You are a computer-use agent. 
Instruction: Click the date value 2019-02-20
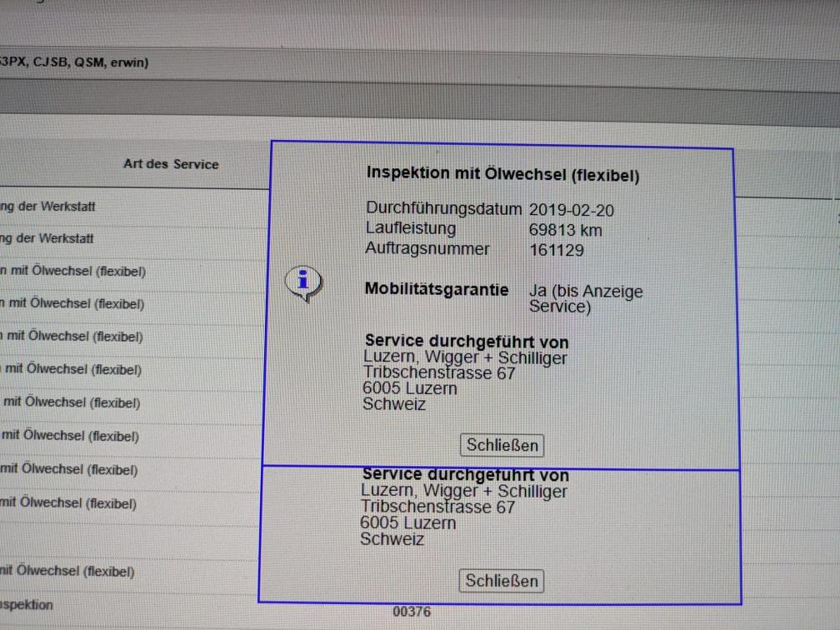pyautogui.click(x=572, y=210)
